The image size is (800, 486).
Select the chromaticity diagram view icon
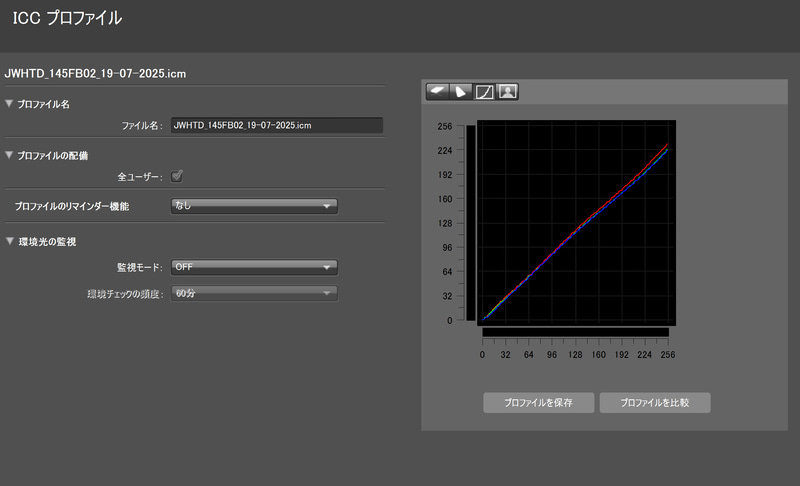(461, 92)
